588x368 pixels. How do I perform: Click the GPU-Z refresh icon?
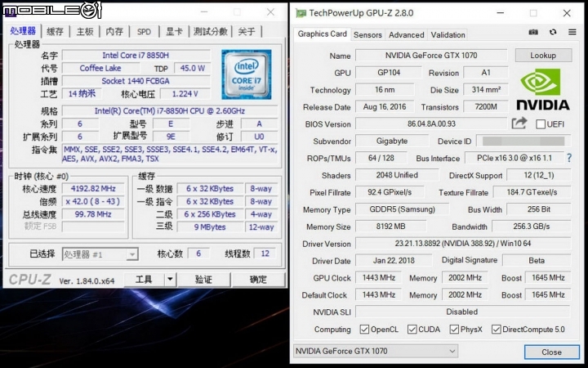tap(553, 32)
